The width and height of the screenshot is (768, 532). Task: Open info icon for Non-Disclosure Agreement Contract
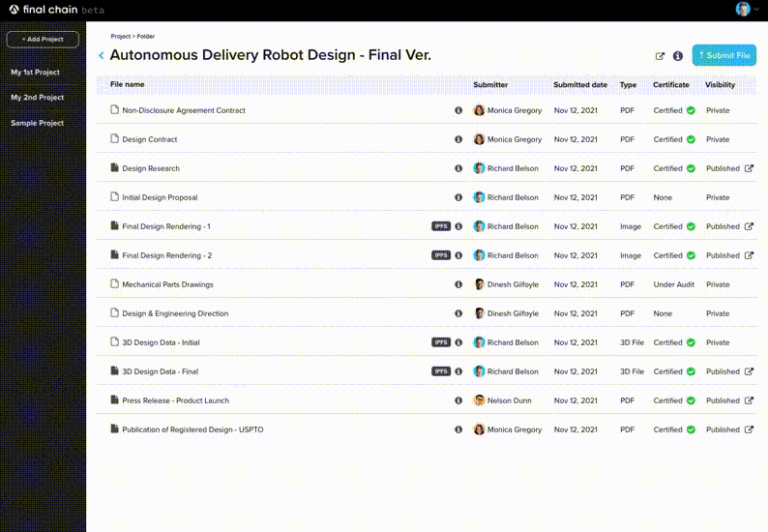pos(458,110)
